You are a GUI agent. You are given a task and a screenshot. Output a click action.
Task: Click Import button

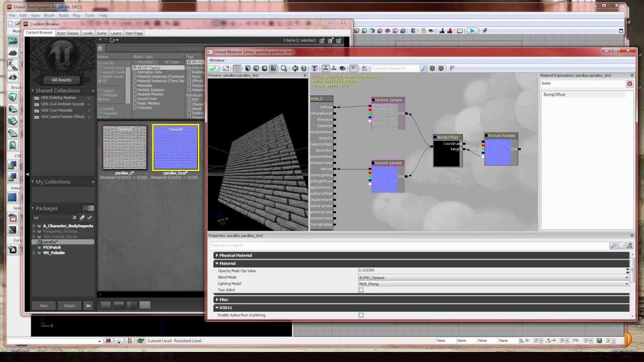coord(69,305)
